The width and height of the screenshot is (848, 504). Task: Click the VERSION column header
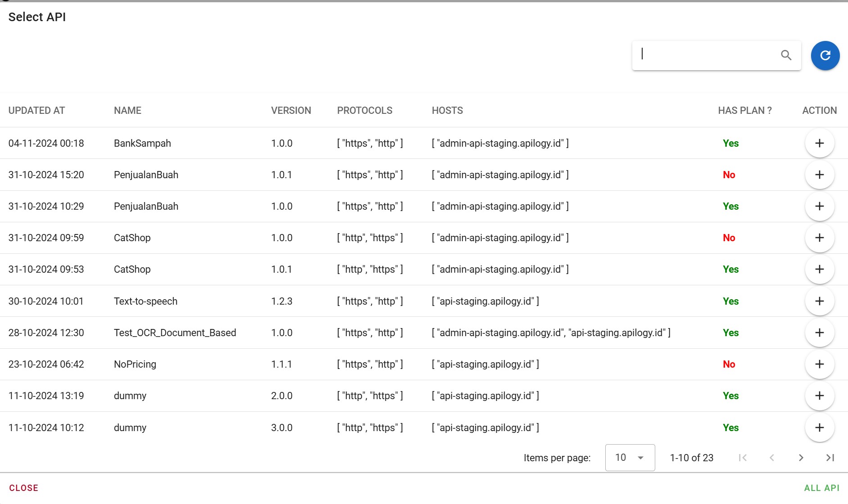[291, 110]
